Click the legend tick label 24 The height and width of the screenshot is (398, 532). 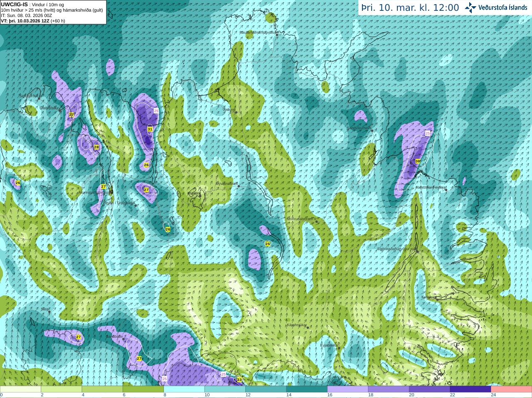point(493,395)
